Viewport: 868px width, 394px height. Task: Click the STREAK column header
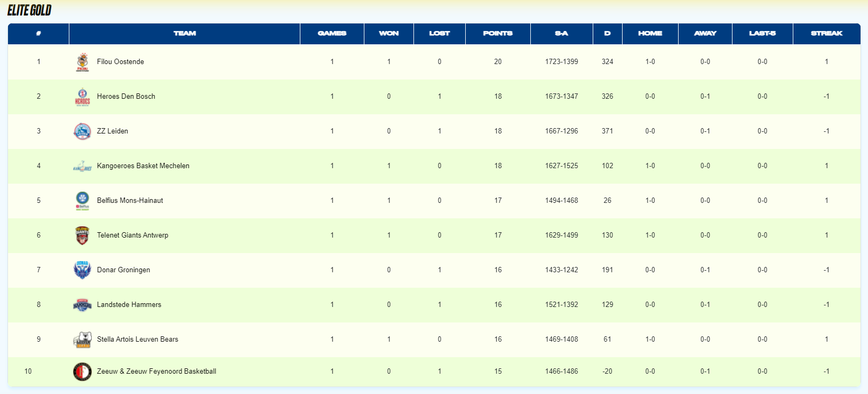(826, 34)
